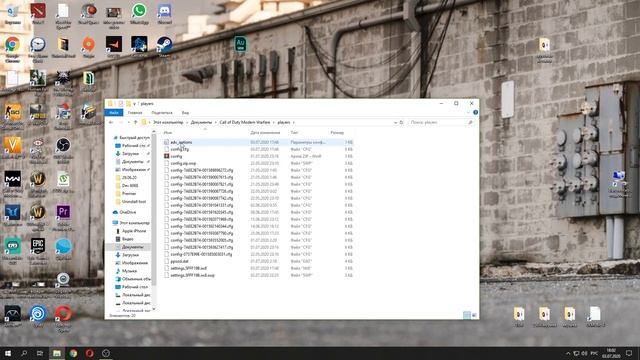This screenshot has height=360, width=640.
Task: Go to Этот компьютер in the breadcrumb
Action: (168, 122)
